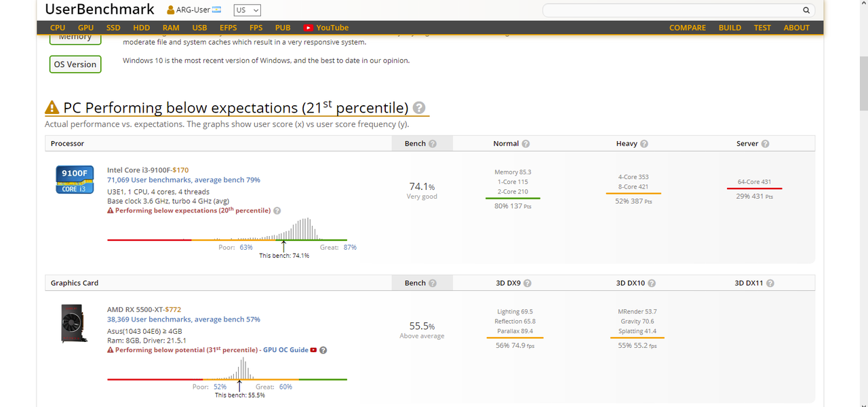Click the red YouTube icon beside GPU OC Guide
The height and width of the screenshot is (407, 868).
[x=313, y=350]
